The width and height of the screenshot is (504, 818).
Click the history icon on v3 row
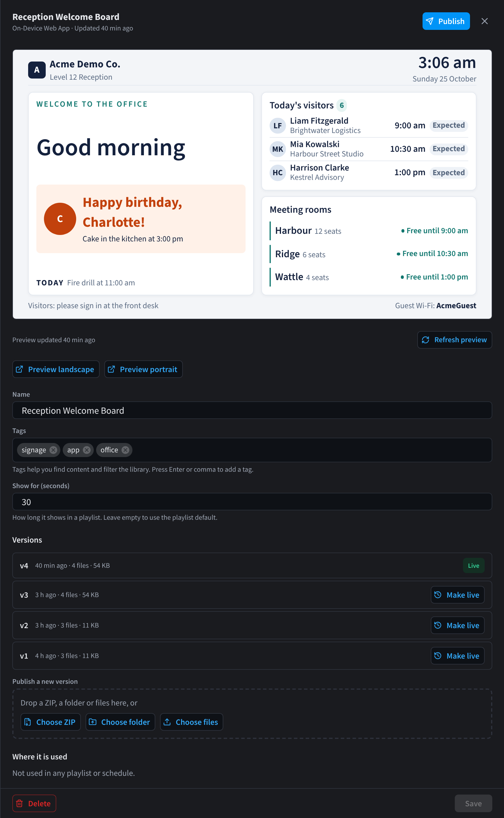[x=438, y=595]
